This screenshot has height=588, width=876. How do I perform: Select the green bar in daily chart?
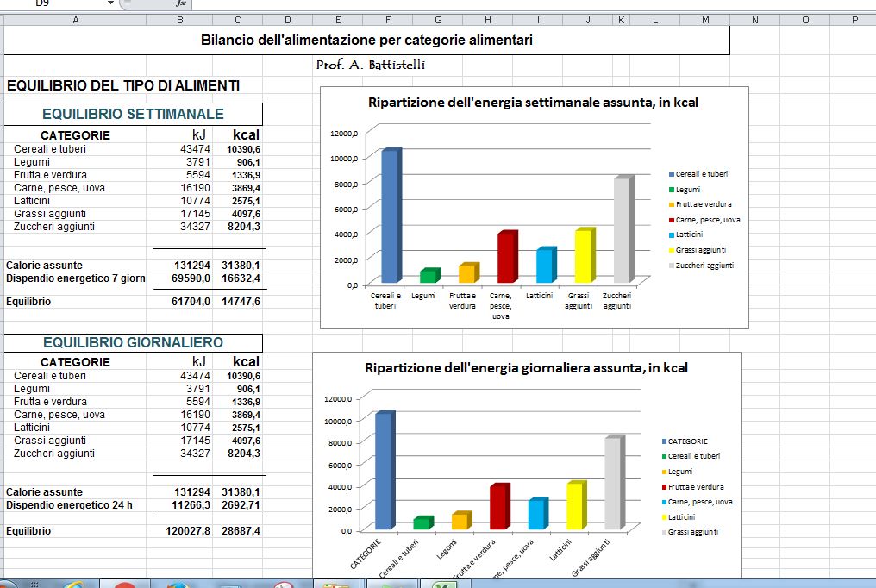[x=423, y=522]
